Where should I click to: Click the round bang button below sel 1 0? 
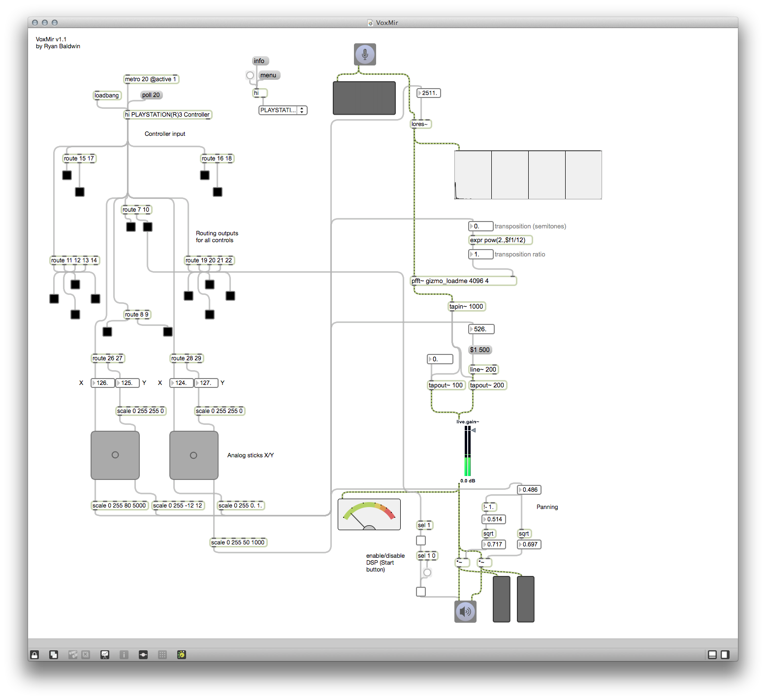coord(427,573)
